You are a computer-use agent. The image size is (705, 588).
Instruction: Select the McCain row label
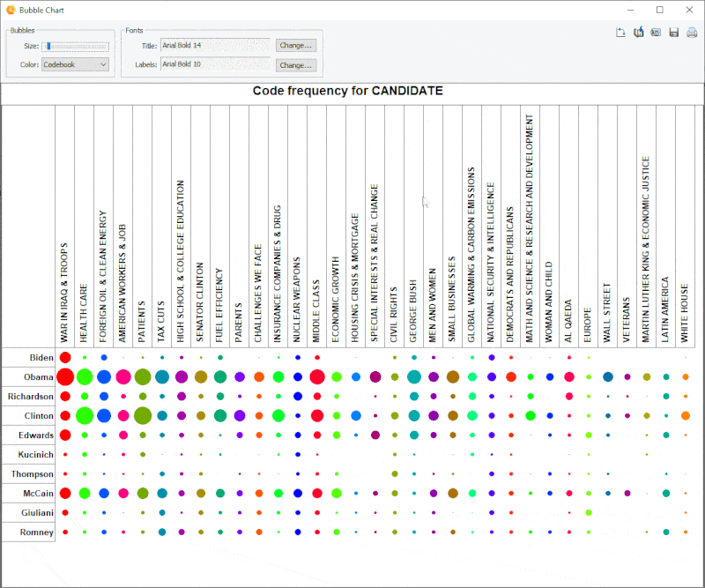tap(38, 494)
